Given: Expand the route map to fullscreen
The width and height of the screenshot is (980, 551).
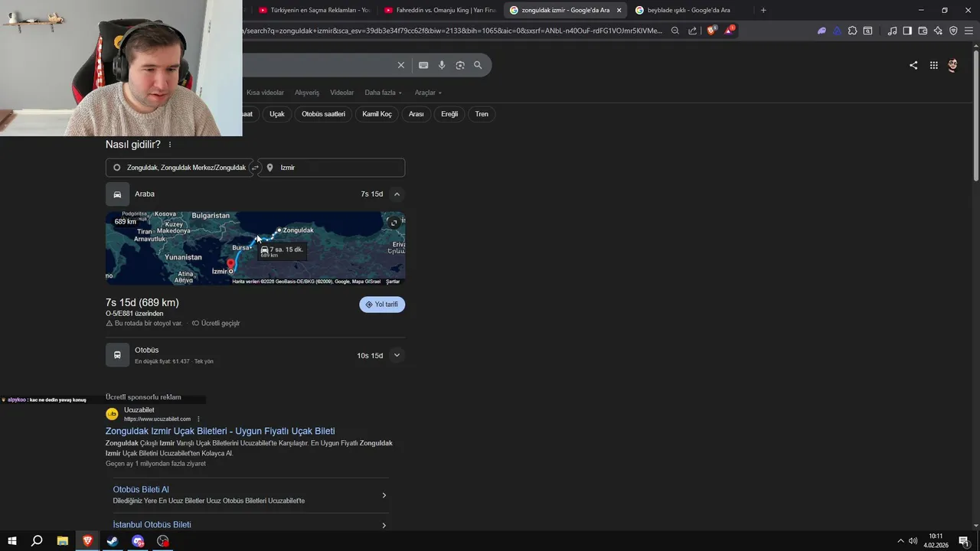Looking at the screenshot, I should pos(394,223).
